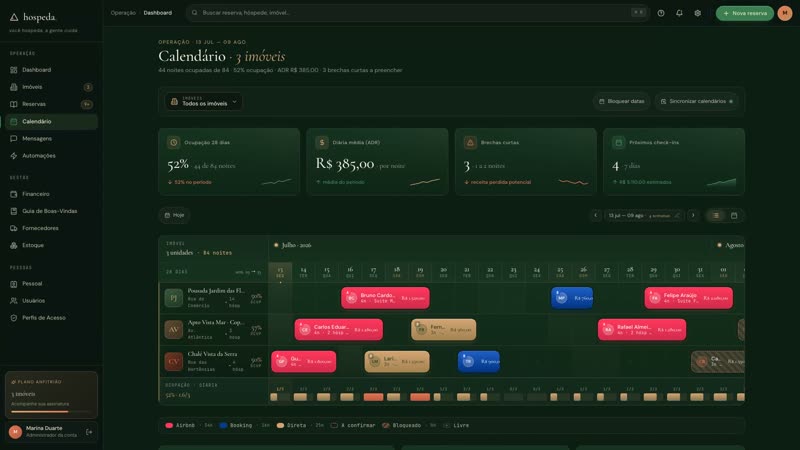Click the Brechas curtas warning icon
The width and height of the screenshot is (800, 450).
coord(470,143)
